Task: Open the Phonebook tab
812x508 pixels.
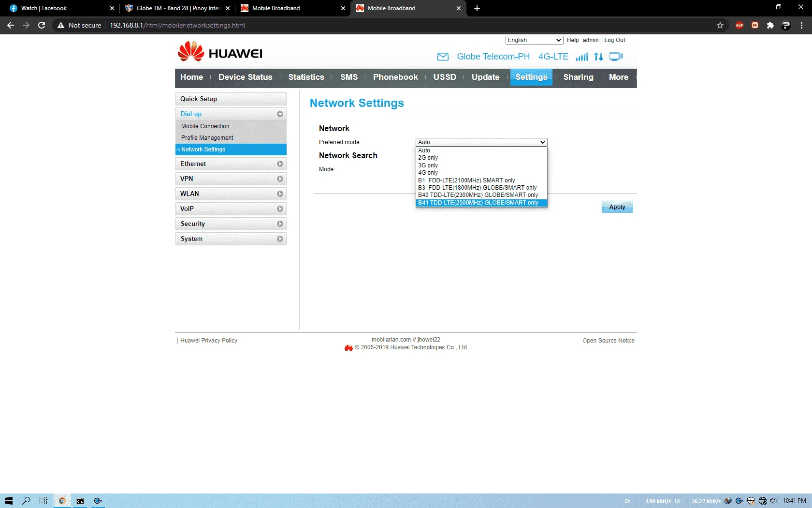Action: pos(395,77)
